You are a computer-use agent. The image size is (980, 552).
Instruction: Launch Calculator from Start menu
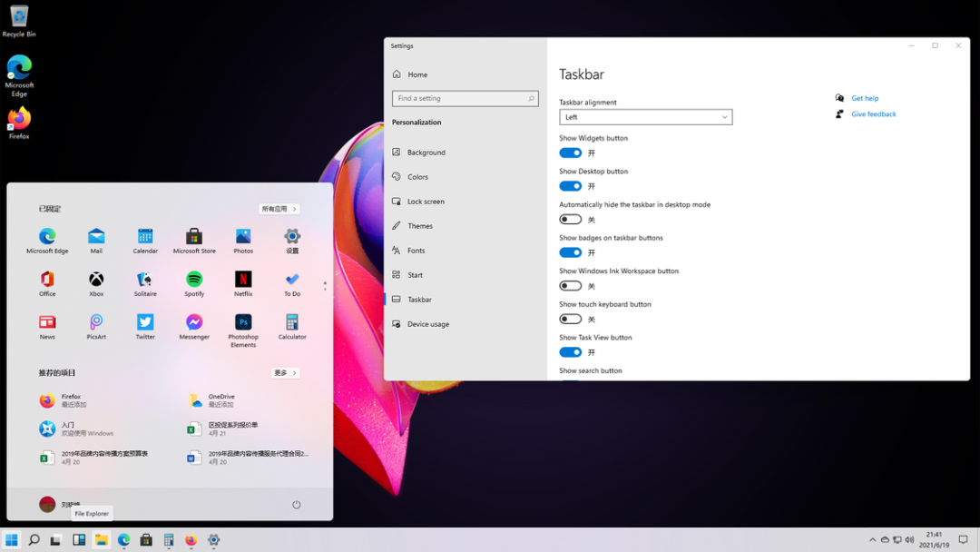(x=292, y=323)
